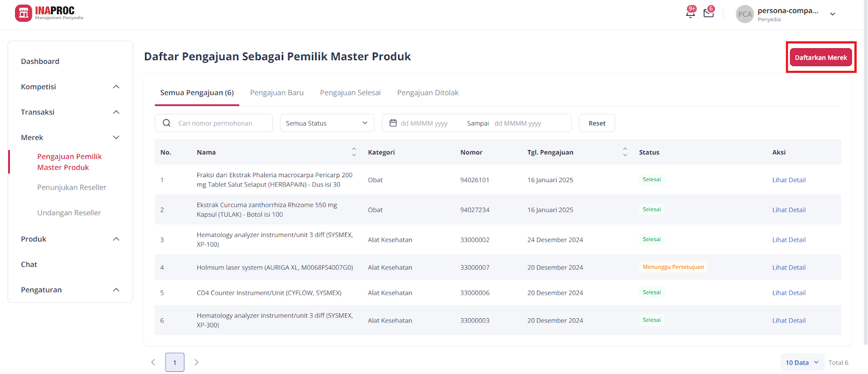This screenshot has height=374, width=868.
Task: Switch to Pengajuan Selesai tab
Action: tap(350, 93)
